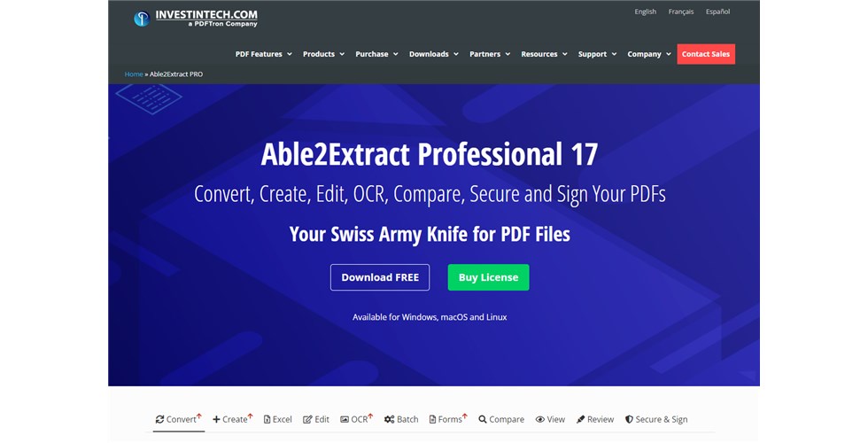Image resolution: width=868 pixels, height=443 pixels.
Task: Expand the Products navigation dropdown
Action: (x=323, y=54)
